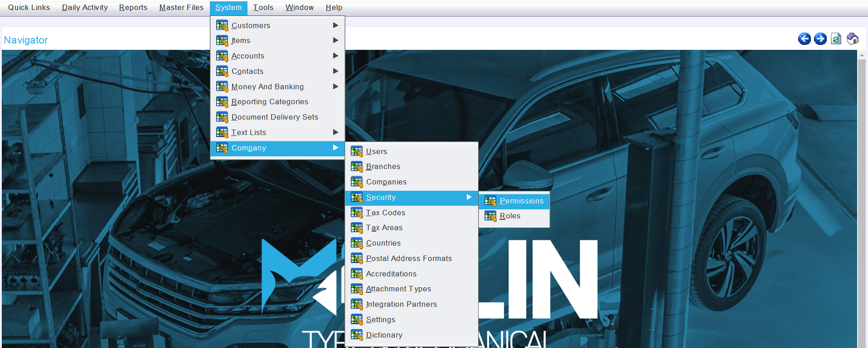Image resolution: width=868 pixels, height=348 pixels.
Task: Expand the Accounts submenu arrow
Action: [335, 56]
